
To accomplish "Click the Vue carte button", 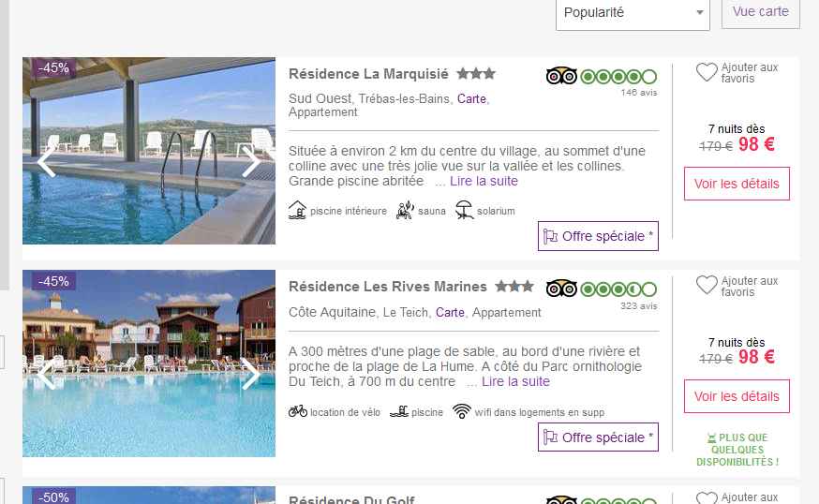I will click(x=761, y=12).
